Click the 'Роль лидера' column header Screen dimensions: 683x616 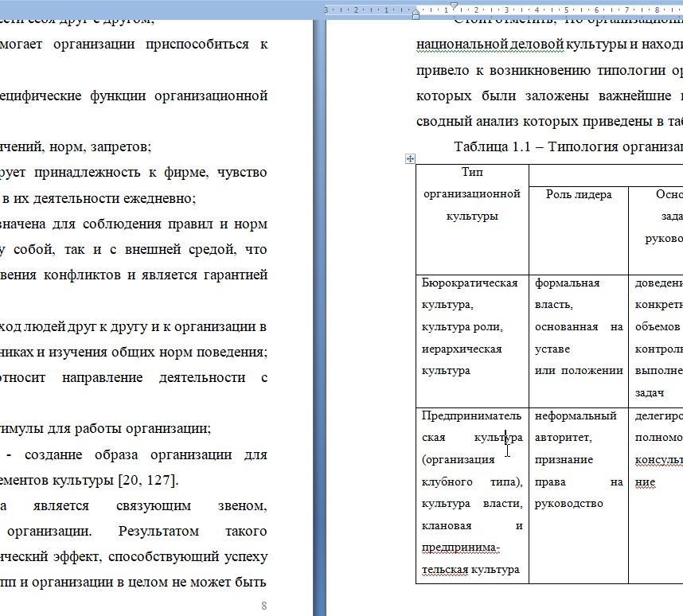pyautogui.click(x=579, y=194)
